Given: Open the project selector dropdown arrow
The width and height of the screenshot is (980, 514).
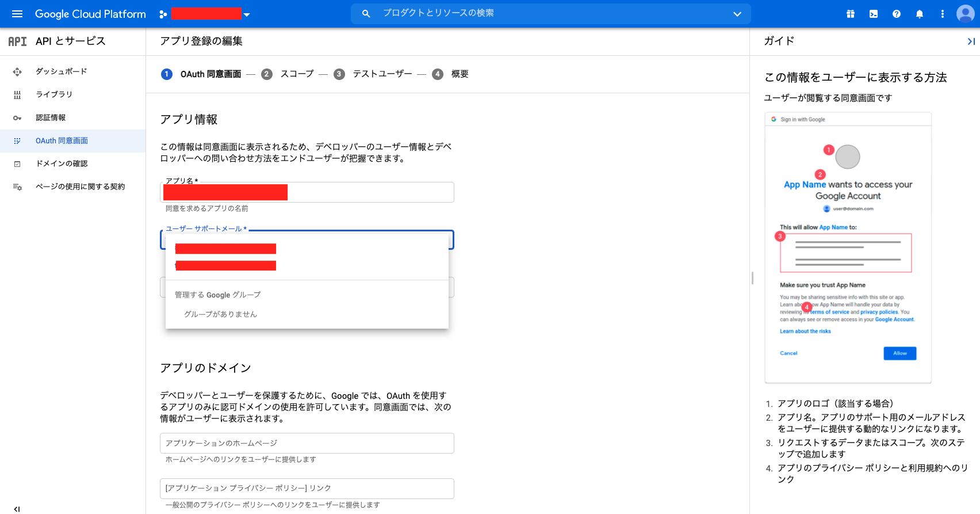Looking at the screenshot, I should point(247,14).
